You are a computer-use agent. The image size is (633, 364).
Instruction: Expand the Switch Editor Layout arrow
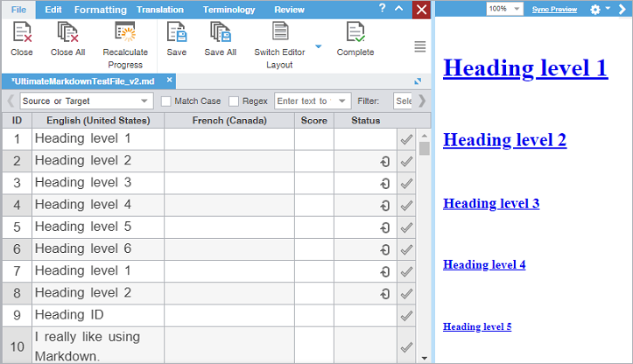tap(318, 47)
